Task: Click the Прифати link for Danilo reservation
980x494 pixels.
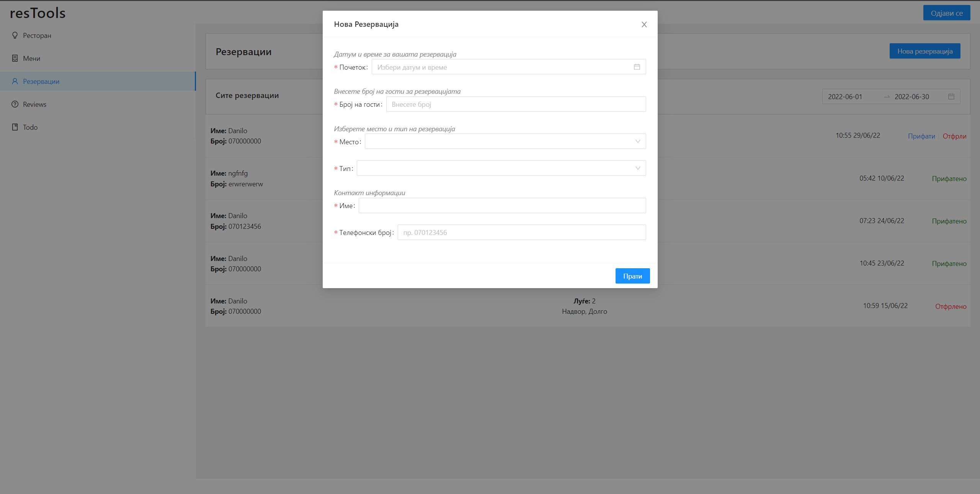Action: pyautogui.click(x=921, y=136)
